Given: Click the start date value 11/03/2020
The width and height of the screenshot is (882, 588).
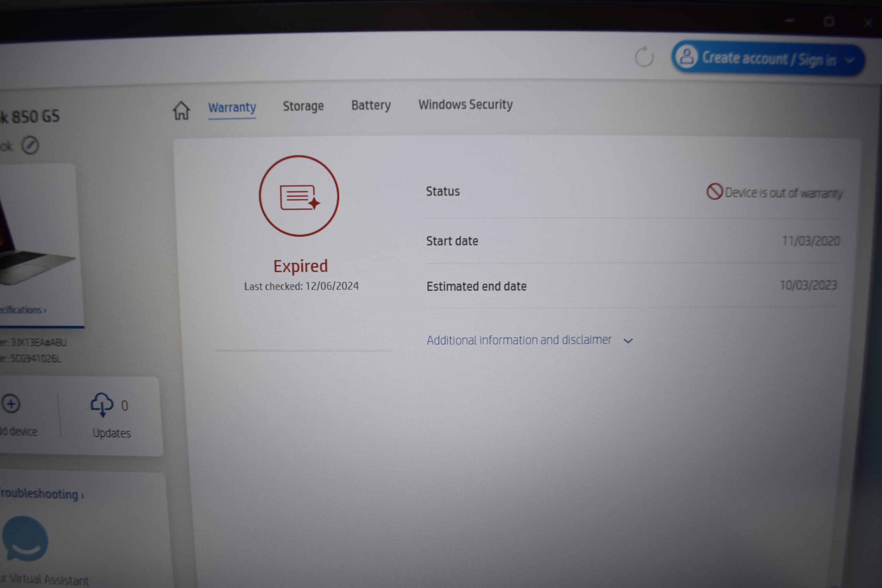Looking at the screenshot, I should pos(811,241).
